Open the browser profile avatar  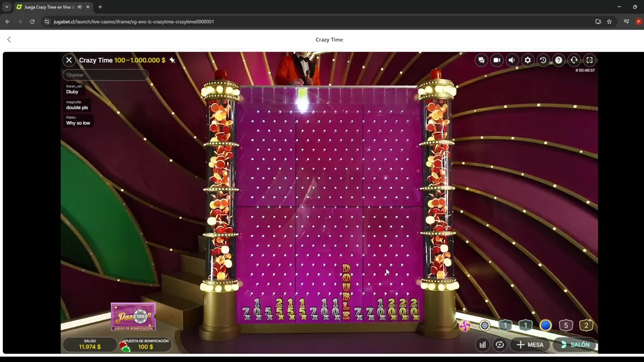[x=639, y=22]
